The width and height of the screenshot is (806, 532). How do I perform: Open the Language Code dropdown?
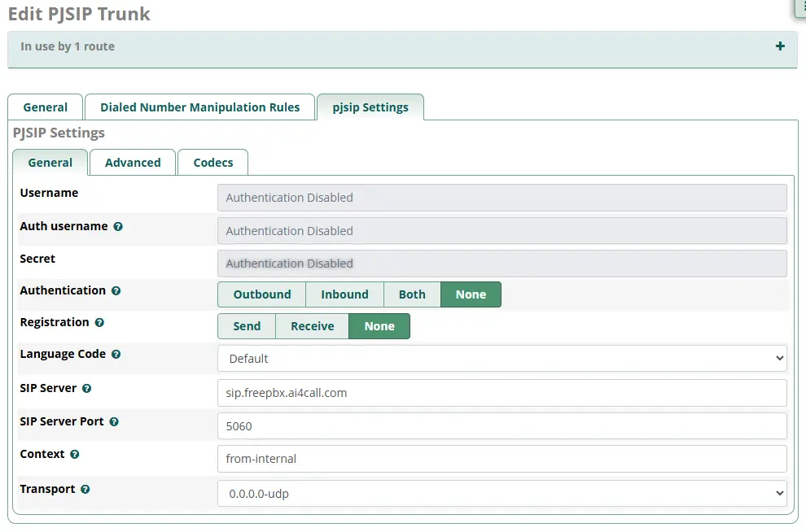click(x=501, y=358)
